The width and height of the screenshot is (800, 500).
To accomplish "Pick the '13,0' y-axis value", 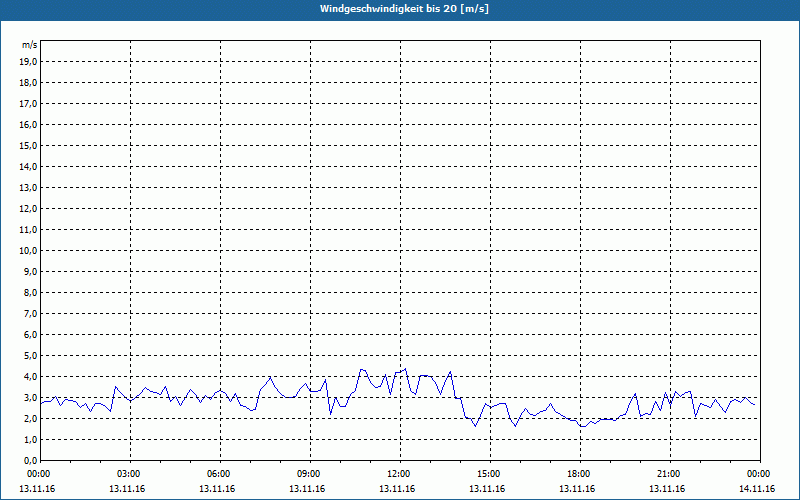I will (x=28, y=187).
